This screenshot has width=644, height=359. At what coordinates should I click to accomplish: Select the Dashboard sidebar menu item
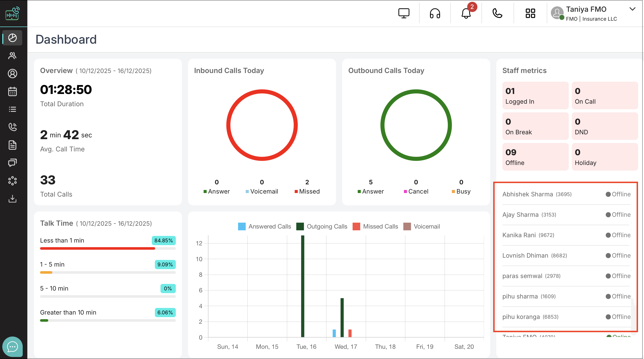[12, 38]
